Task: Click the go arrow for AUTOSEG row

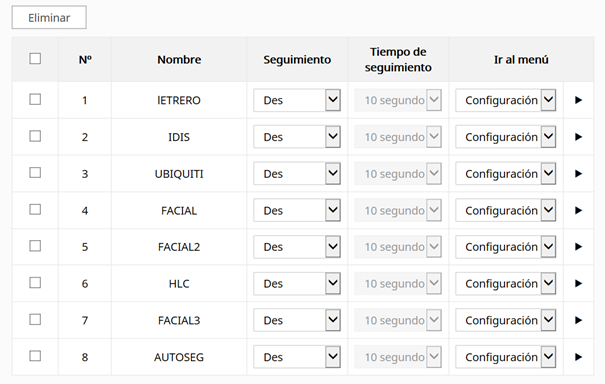Action: pyautogui.click(x=578, y=357)
